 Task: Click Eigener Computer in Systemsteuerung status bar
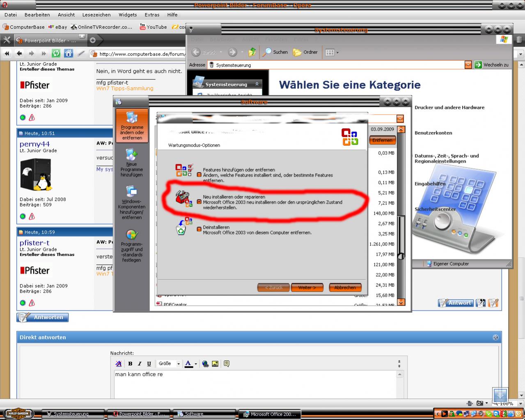(x=448, y=264)
